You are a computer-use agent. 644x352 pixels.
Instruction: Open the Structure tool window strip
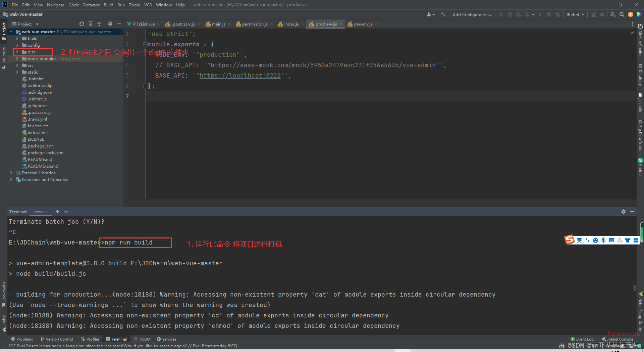4,58
